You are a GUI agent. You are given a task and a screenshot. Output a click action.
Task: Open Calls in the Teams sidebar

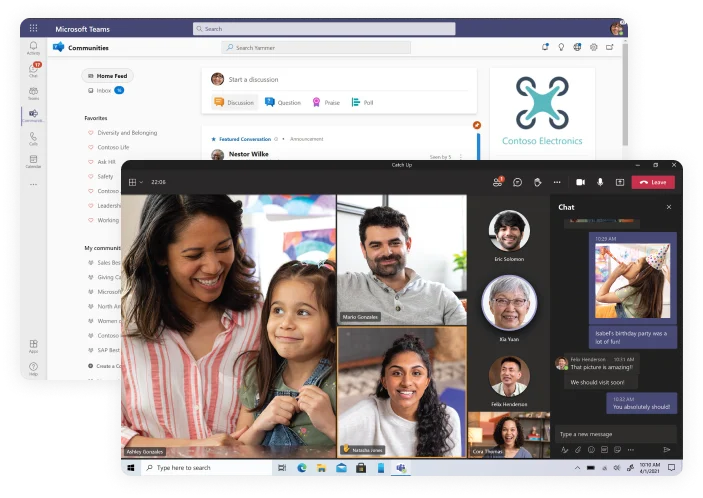[x=33, y=139]
